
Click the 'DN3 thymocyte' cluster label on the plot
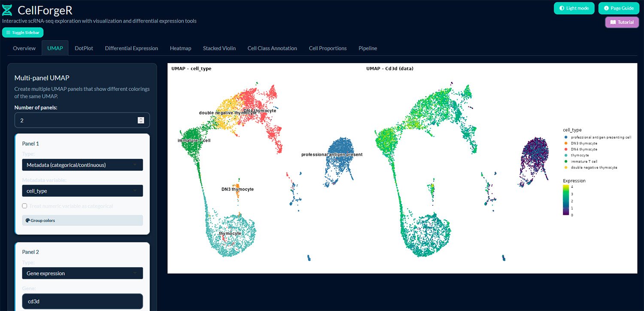click(237, 189)
